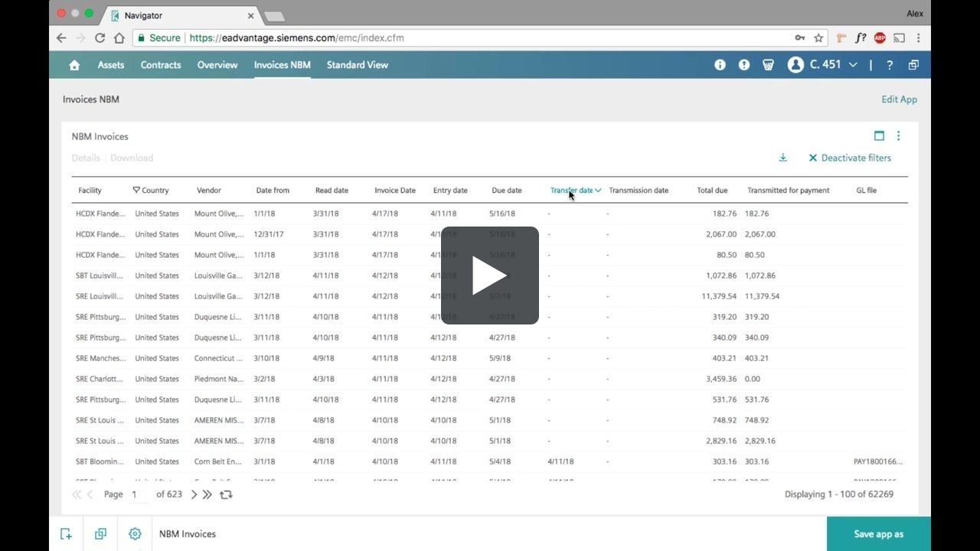
Task: Open the NBM Invoices panel options menu
Action: (x=899, y=136)
